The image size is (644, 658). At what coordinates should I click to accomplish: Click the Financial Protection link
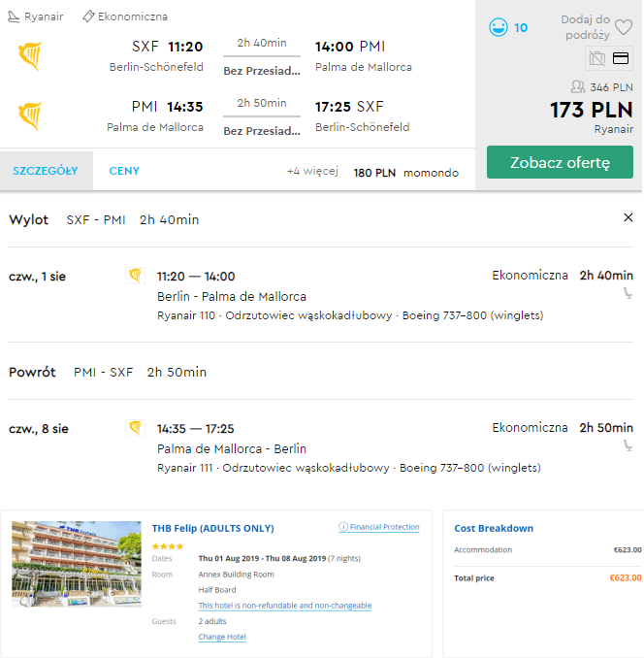click(x=385, y=527)
